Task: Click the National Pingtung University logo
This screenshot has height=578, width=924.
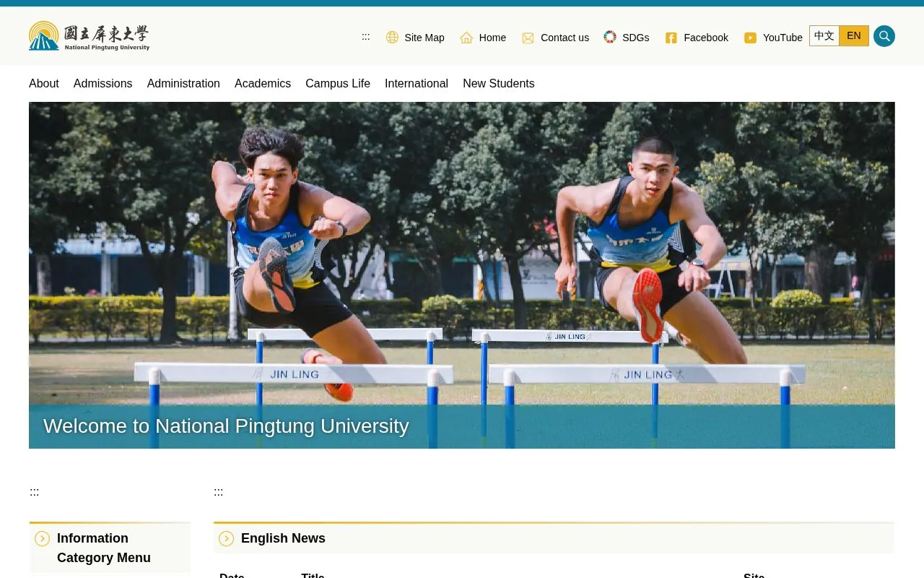Action: coord(89,36)
